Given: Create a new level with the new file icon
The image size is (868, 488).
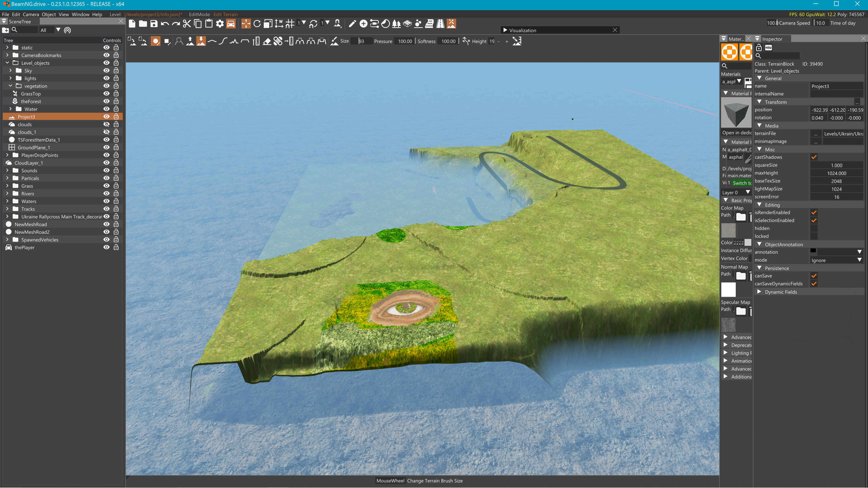Looking at the screenshot, I should tap(132, 23).
